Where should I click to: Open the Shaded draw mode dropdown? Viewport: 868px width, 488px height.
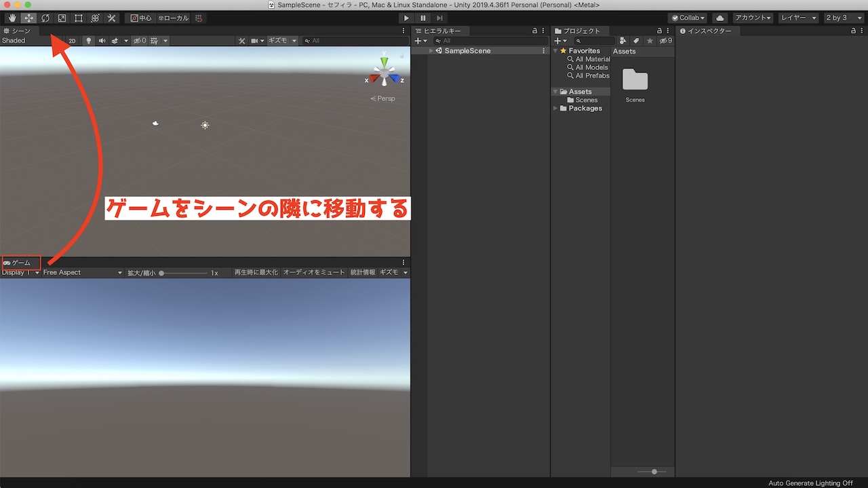coord(14,40)
